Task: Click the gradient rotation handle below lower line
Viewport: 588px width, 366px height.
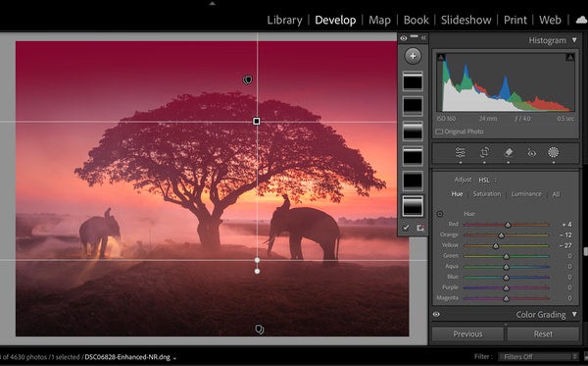Action: click(x=257, y=271)
